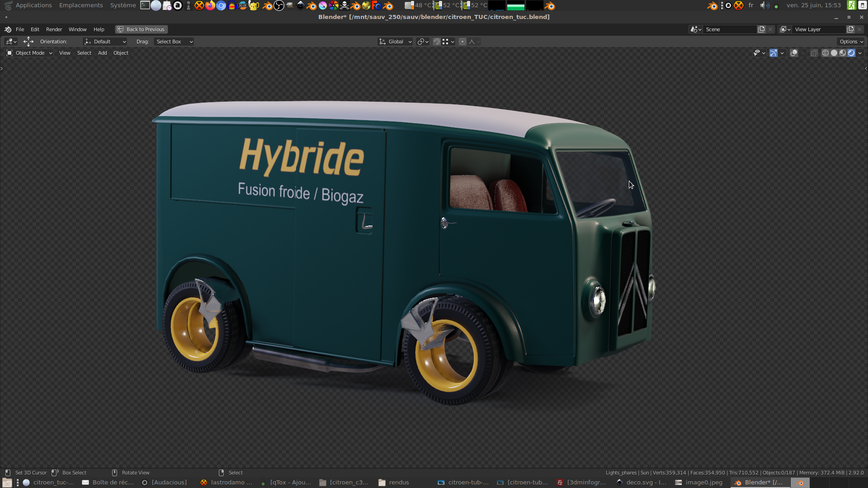
Task: Open the viewport Add menu
Action: coord(103,53)
